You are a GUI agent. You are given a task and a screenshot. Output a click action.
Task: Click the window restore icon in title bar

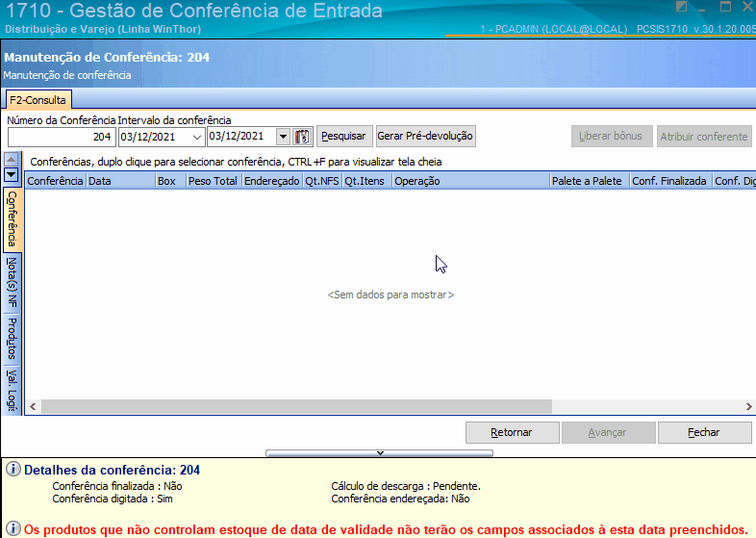(x=725, y=7)
